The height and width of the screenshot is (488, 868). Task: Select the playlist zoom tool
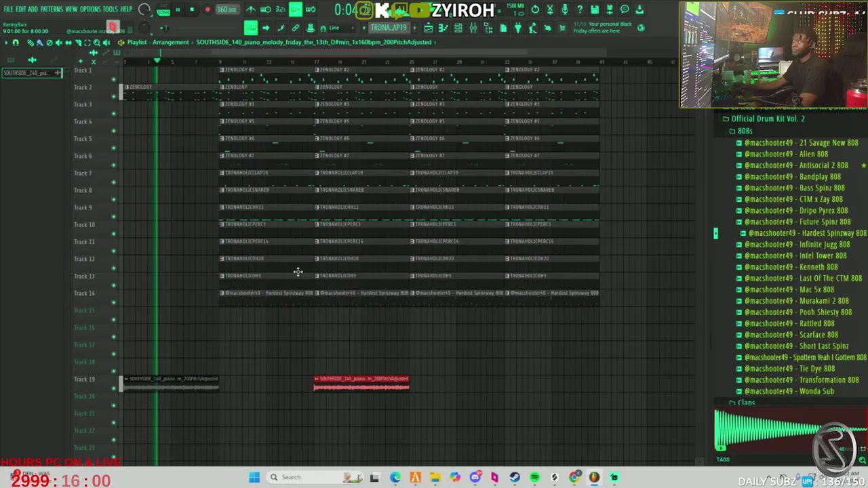click(96, 43)
